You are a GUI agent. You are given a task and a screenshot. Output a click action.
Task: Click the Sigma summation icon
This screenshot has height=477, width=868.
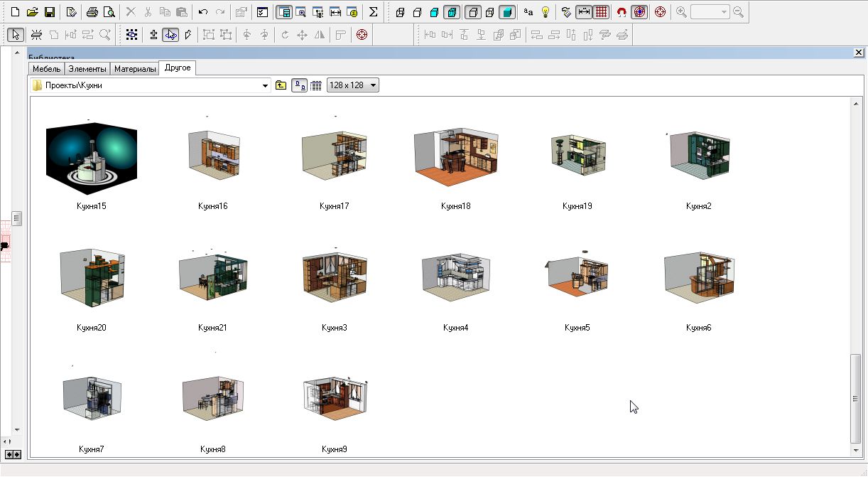[x=374, y=12]
